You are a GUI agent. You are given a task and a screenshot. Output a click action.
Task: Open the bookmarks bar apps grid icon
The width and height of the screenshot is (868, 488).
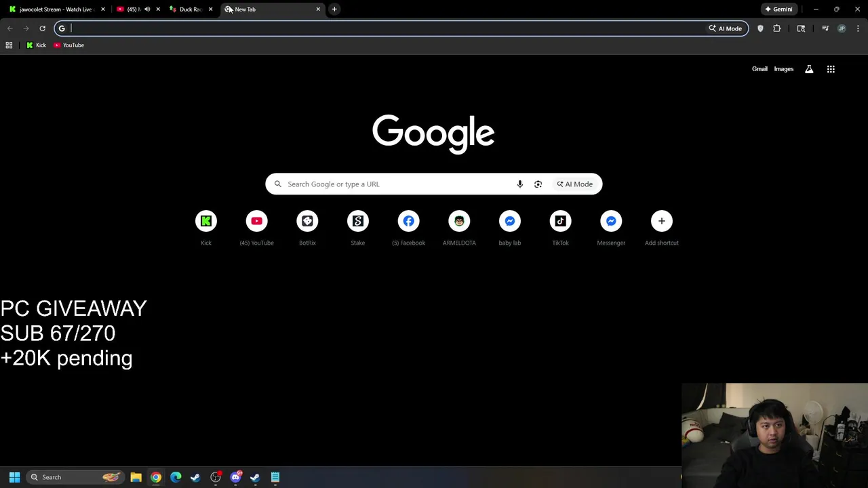(x=9, y=45)
